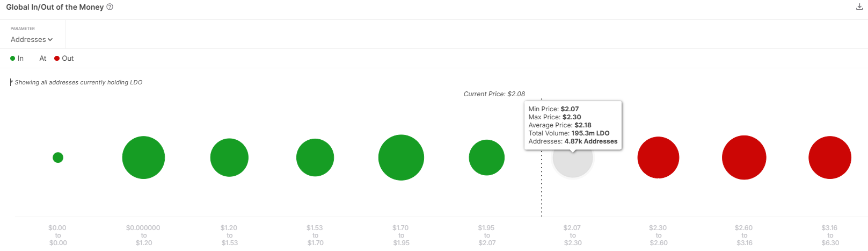The width and height of the screenshot is (868, 251).
Task: Click the $2.07 to $2.30 axis label
Action: click(573, 235)
